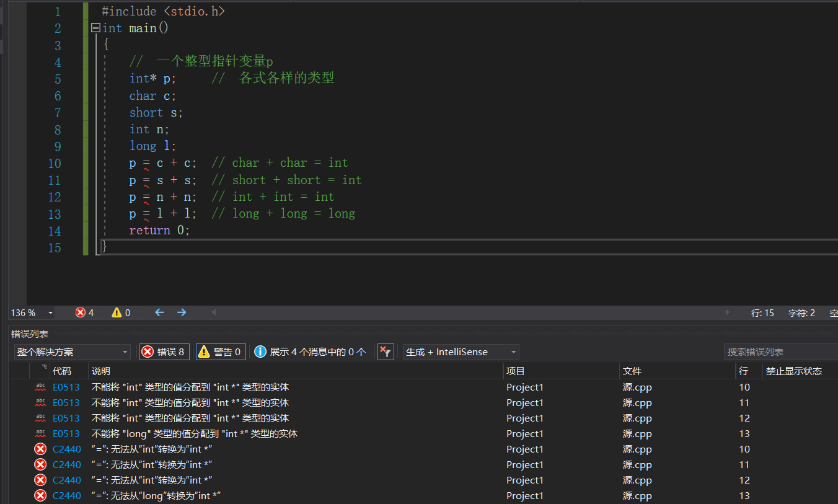Navigate forward with the right arrow

[x=182, y=312]
